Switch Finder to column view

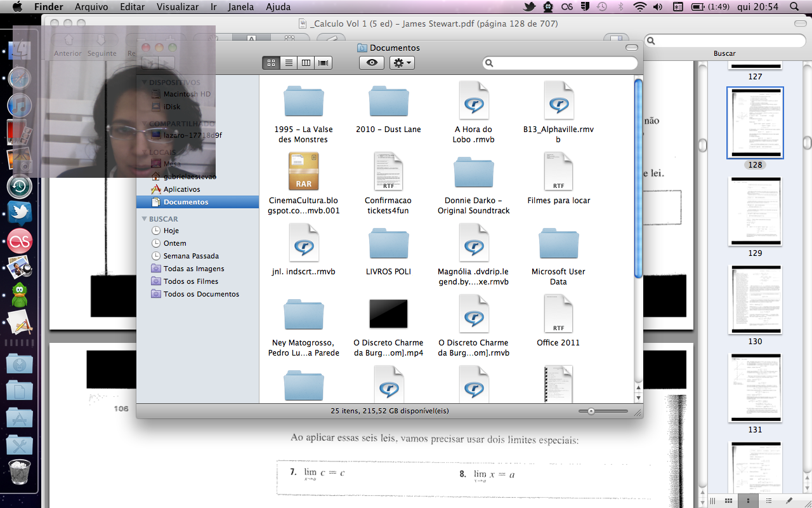tap(306, 63)
